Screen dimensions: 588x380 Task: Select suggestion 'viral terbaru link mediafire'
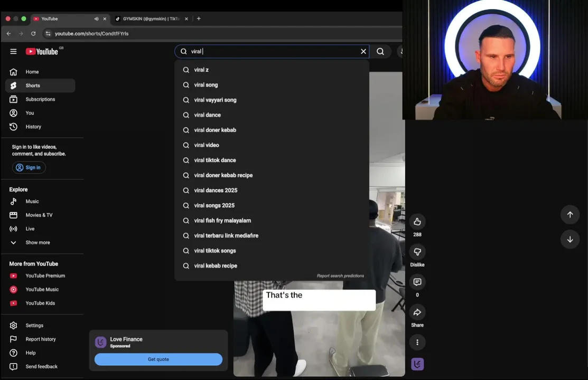[272, 235]
